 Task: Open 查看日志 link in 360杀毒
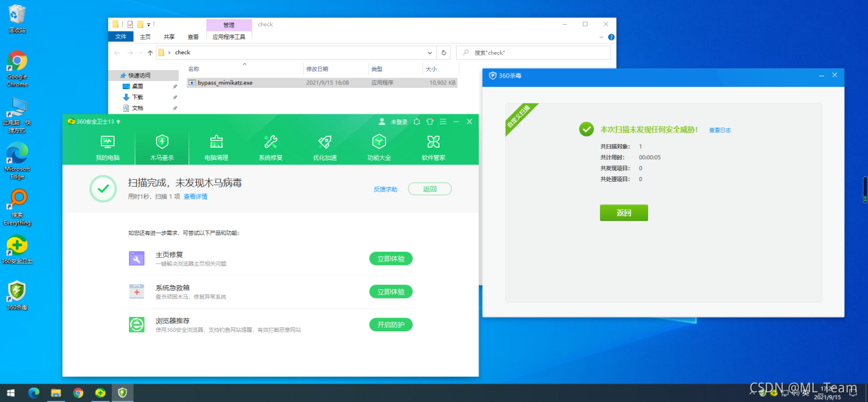[720, 130]
